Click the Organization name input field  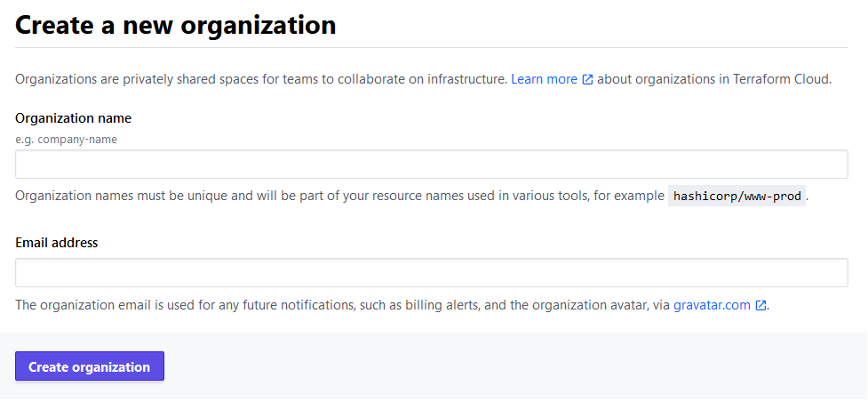tap(431, 164)
